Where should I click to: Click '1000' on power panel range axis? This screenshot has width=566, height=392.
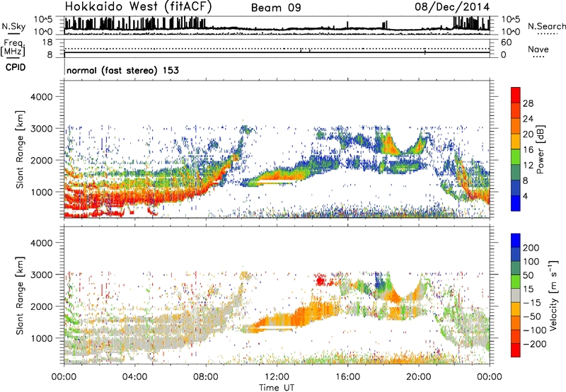point(42,192)
